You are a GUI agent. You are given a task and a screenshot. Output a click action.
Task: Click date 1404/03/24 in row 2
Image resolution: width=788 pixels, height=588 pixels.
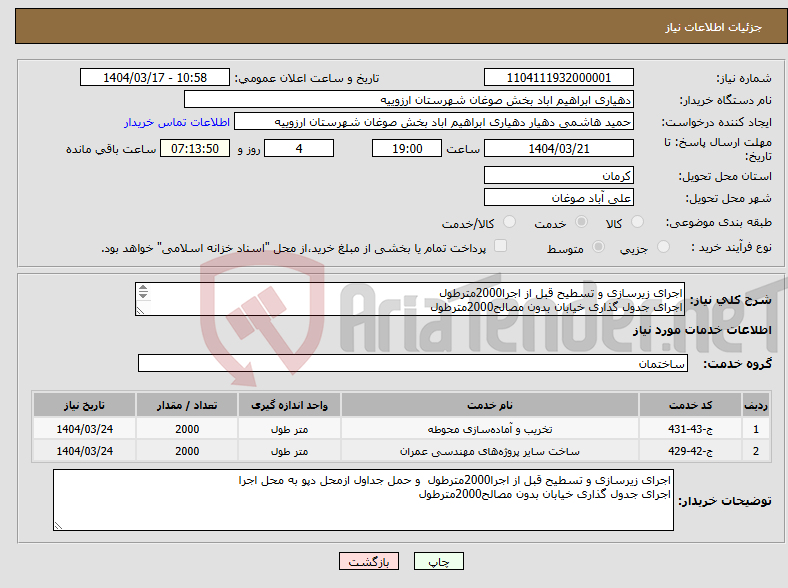[84, 451]
